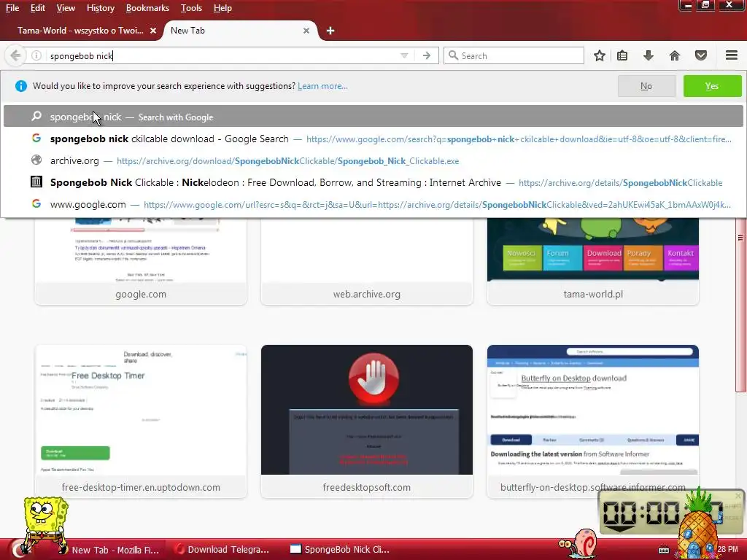Switch to Download Telegram taskbar button

click(x=222, y=550)
